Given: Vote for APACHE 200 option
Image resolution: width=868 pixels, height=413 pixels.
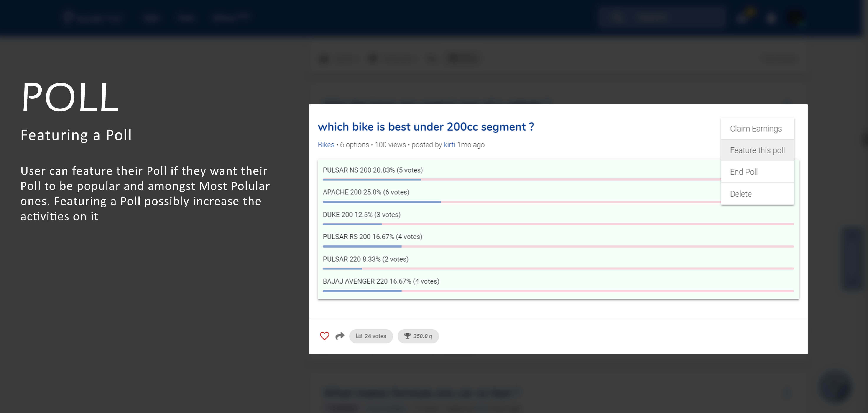Looking at the screenshot, I should coord(366,192).
